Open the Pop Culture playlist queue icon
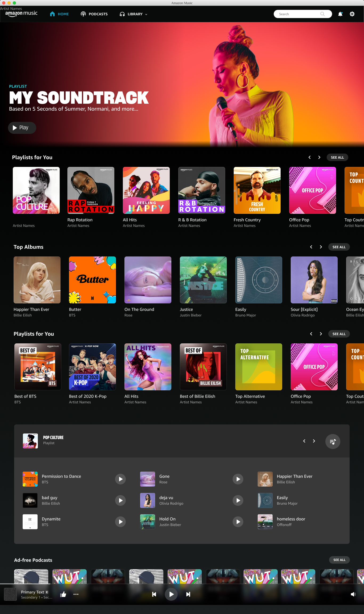 click(333, 442)
